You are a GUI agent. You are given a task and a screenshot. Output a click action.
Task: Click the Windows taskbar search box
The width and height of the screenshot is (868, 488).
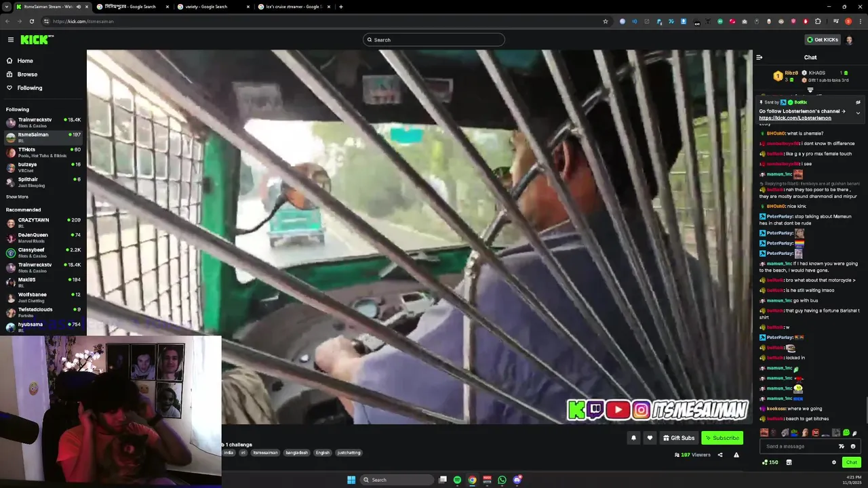pos(397,480)
